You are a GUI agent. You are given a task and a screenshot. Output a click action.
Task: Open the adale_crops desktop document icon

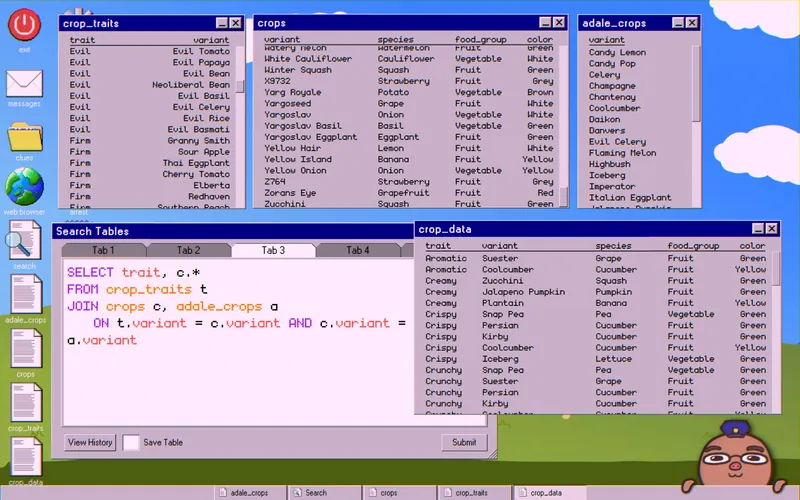coord(26,294)
